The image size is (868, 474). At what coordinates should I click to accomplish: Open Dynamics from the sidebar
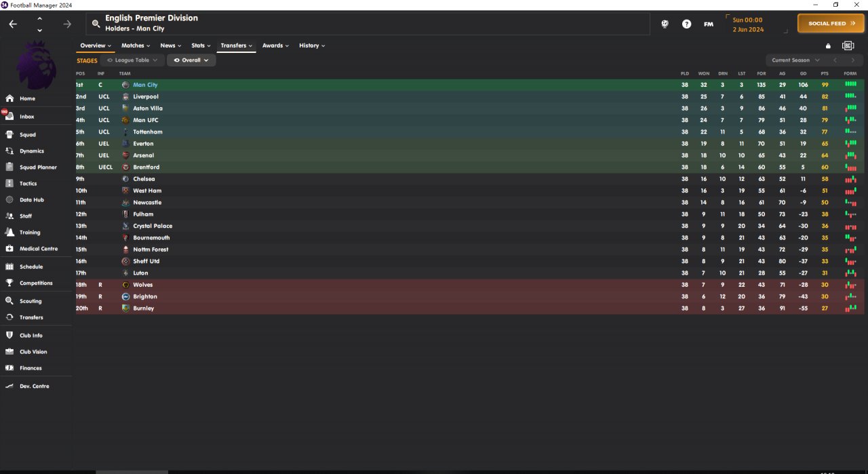[x=32, y=151]
